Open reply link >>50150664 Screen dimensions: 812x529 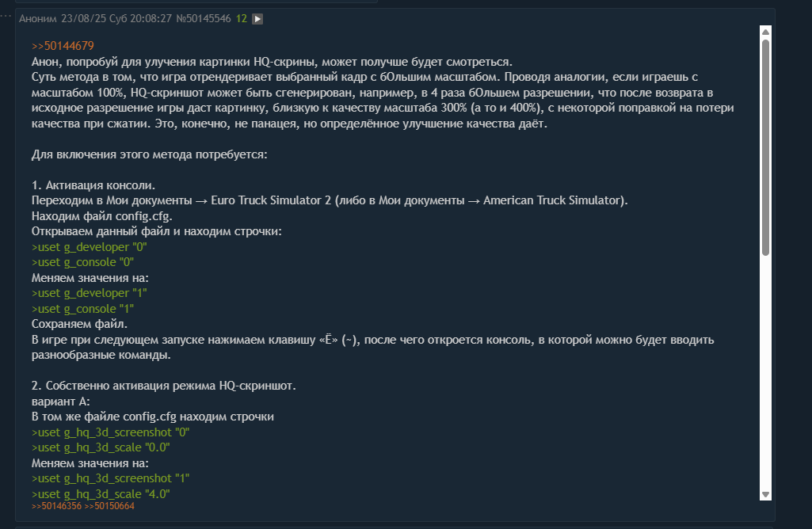pos(109,505)
